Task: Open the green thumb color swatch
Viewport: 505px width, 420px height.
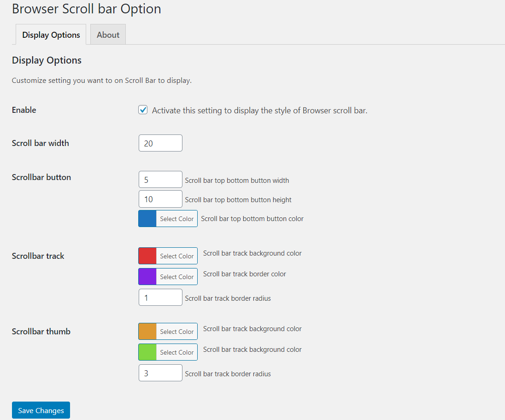Action: (x=147, y=352)
